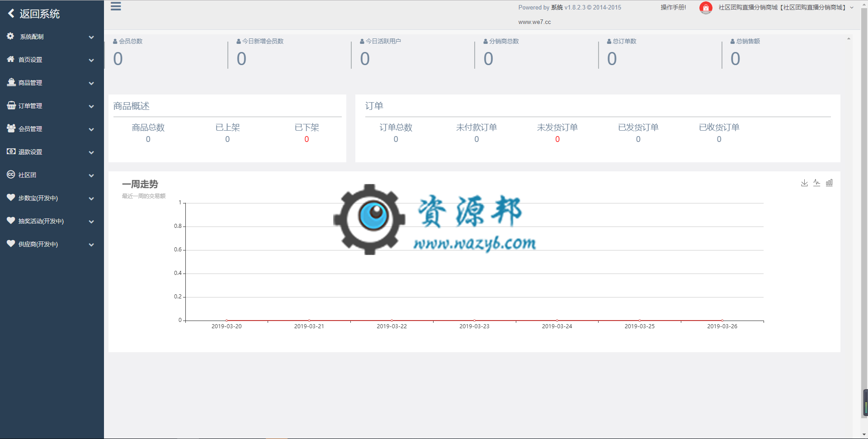
Task: Expand 订单管理 chevron in sidebar
Action: (91, 106)
